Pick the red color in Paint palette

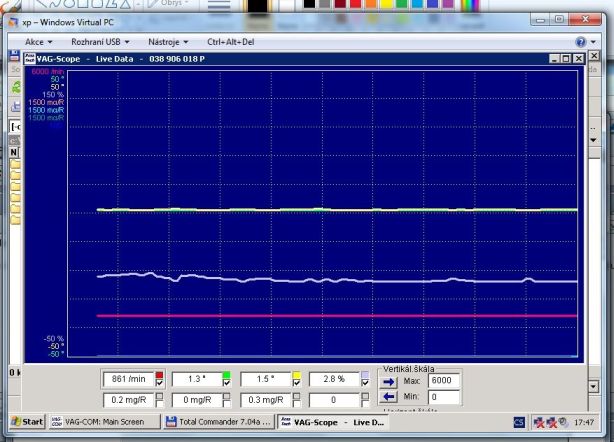point(356,4)
